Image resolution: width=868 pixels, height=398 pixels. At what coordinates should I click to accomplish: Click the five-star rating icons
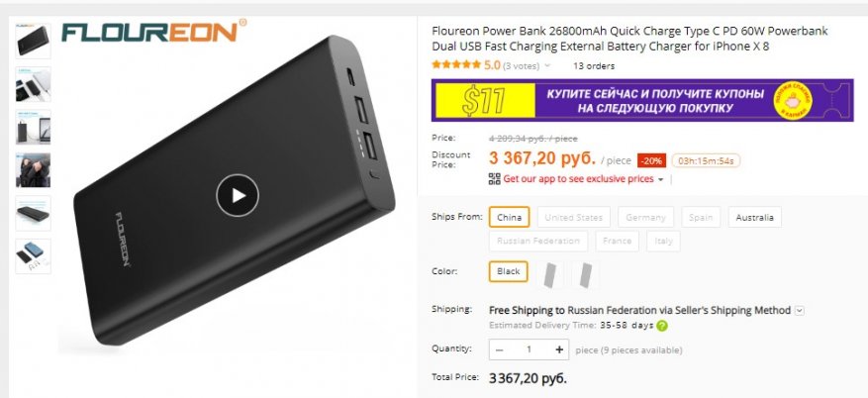pos(456,64)
